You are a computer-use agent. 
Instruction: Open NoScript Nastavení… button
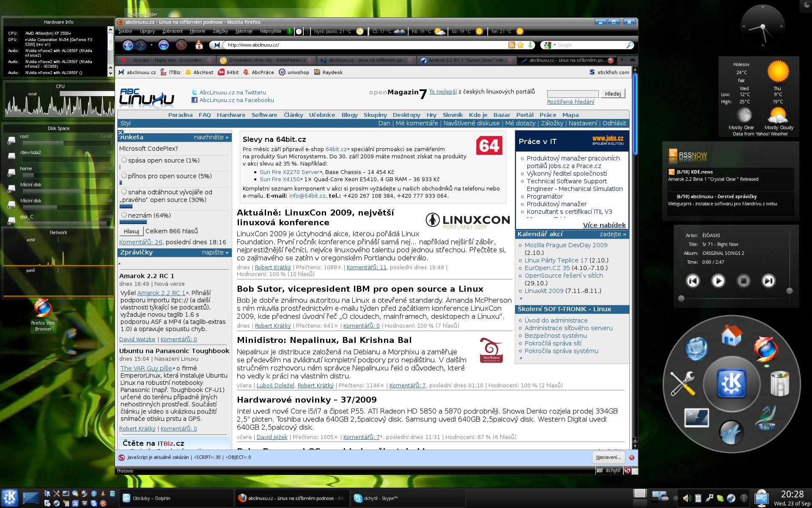tap(608, 457)
